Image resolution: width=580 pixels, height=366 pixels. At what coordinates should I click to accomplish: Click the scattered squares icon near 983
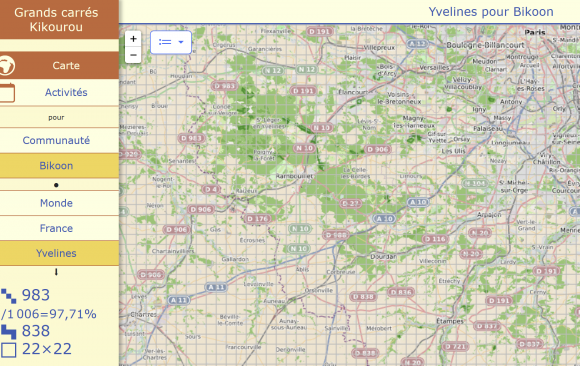pos(9,296)
